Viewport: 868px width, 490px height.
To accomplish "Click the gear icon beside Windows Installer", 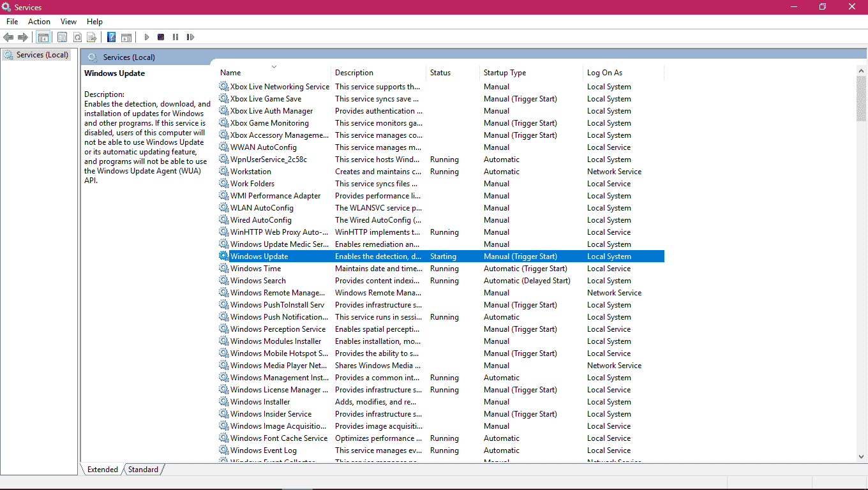I will 223,402.
